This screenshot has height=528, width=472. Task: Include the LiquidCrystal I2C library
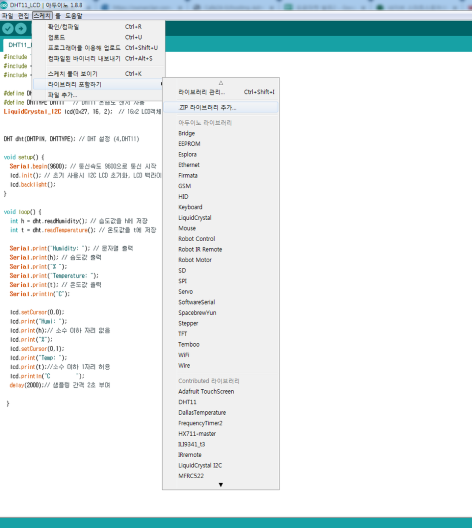click(x=200, y=465)
